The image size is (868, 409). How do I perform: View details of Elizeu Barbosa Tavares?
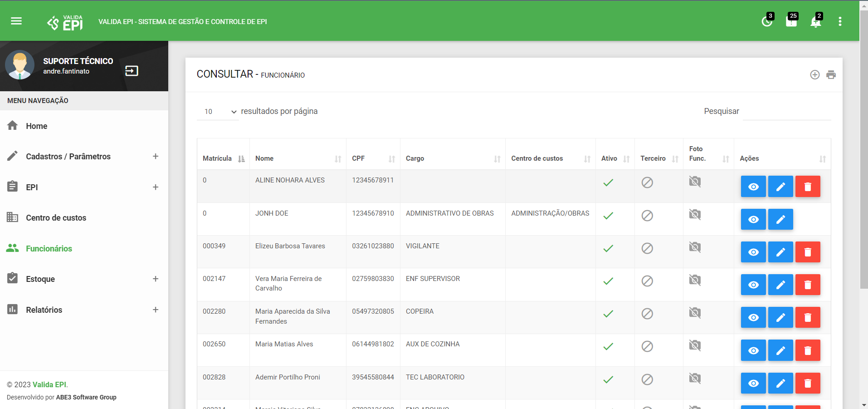tap(753, 252)
